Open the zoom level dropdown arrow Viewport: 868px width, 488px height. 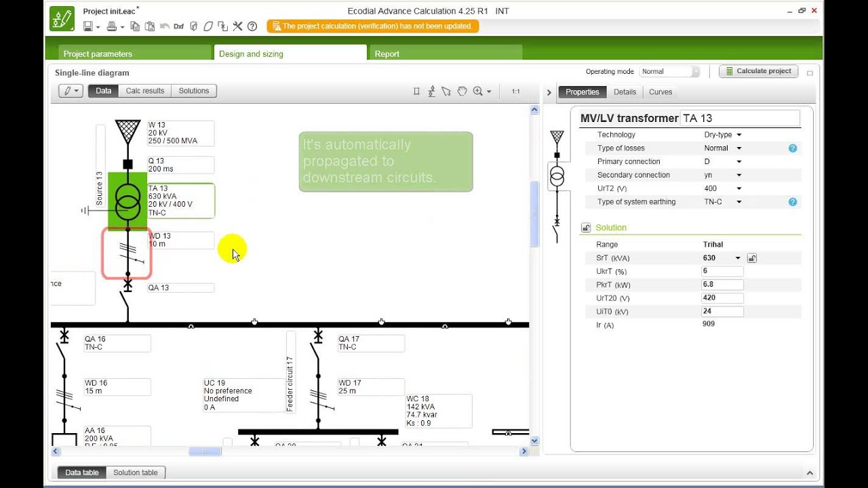489,91
